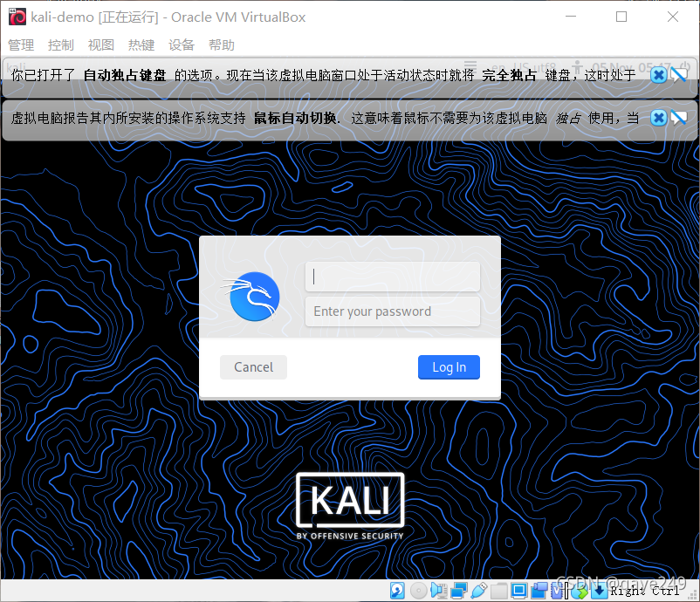The width and height of the screenshot is (700, 602).
Task: Close the kali-demo VirtualBox window
Action: click(673, 17)
